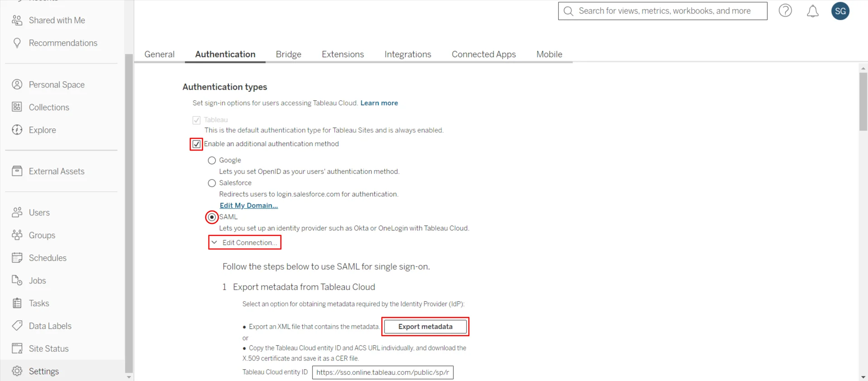Open the Connected Apps tab
868x381 pixels.
coord(484,54)
